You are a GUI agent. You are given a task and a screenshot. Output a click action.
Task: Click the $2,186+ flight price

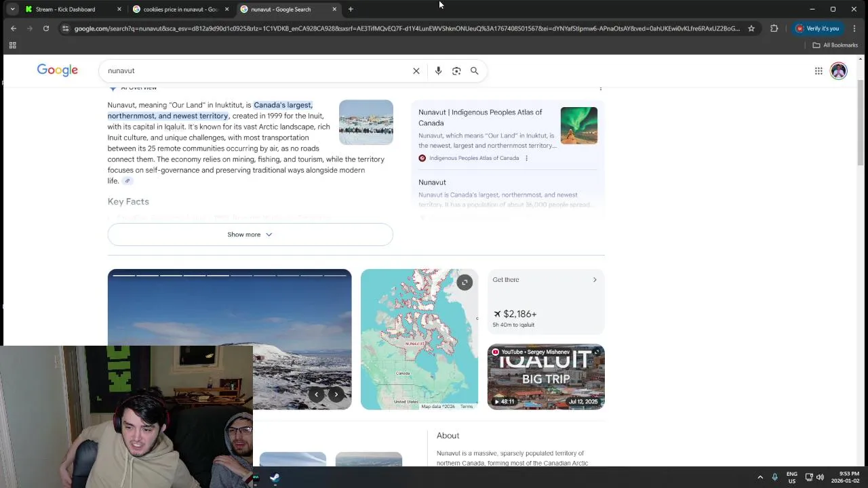[x=519, y=314]
